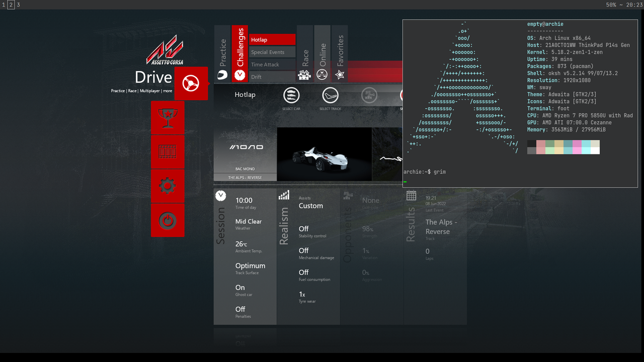The width and height of the screenshot is (644, 362).
Task: Click the Select Track icon
Action: point(330,95)
